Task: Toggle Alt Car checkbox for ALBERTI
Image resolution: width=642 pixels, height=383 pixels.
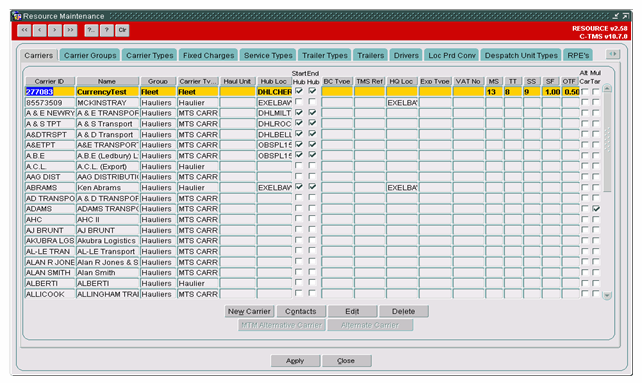Action: [585, 283]
